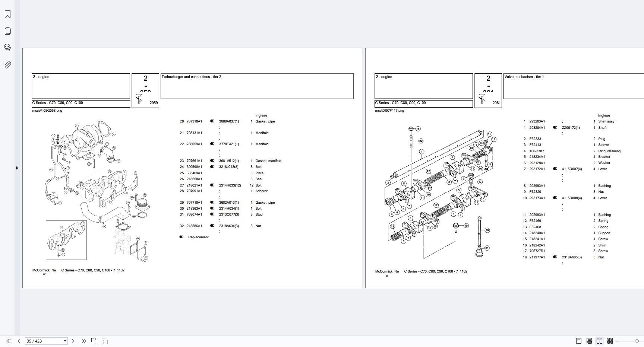This screenshot has width=644, height=347.
Task: Click inside the page number input field
Action: pos(41,341)
